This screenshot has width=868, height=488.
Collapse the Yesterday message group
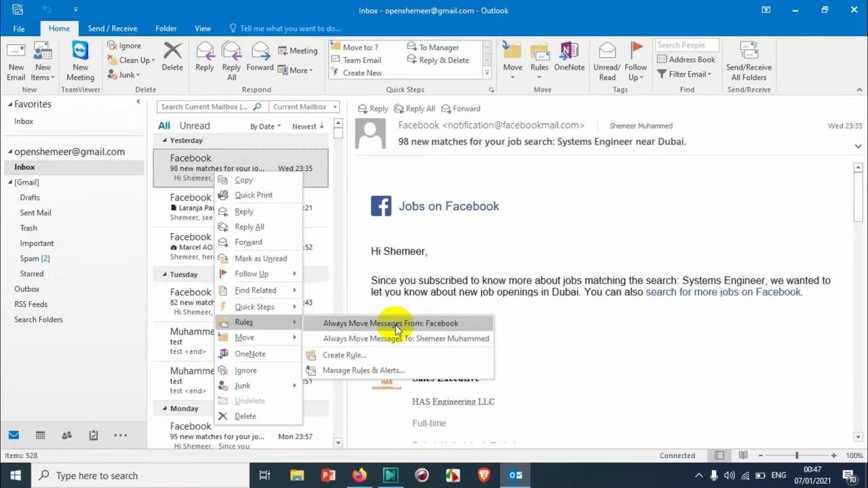coord(164,140)
